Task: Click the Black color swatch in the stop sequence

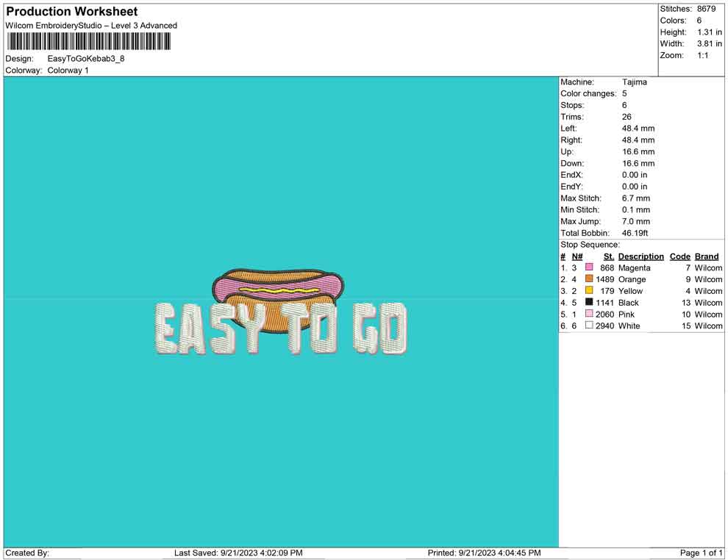Action: [589, 302]
